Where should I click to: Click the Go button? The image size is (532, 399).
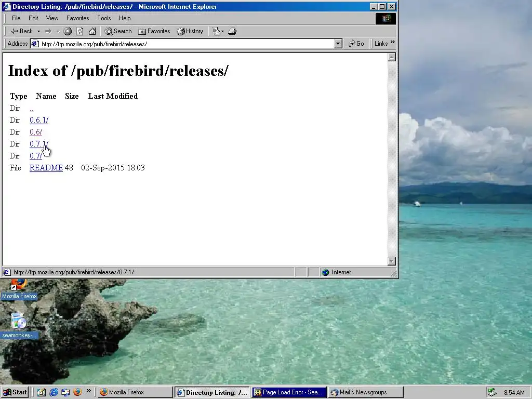356,44
